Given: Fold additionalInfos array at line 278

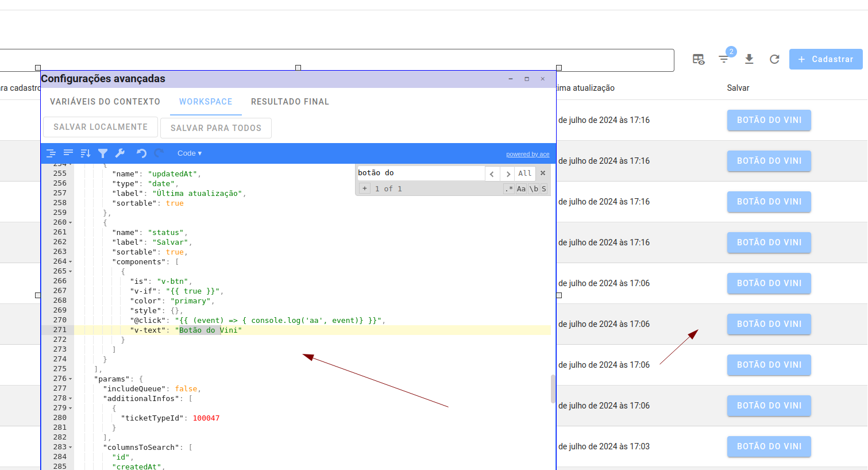Looking at the screenshot, I should [71, 398].
